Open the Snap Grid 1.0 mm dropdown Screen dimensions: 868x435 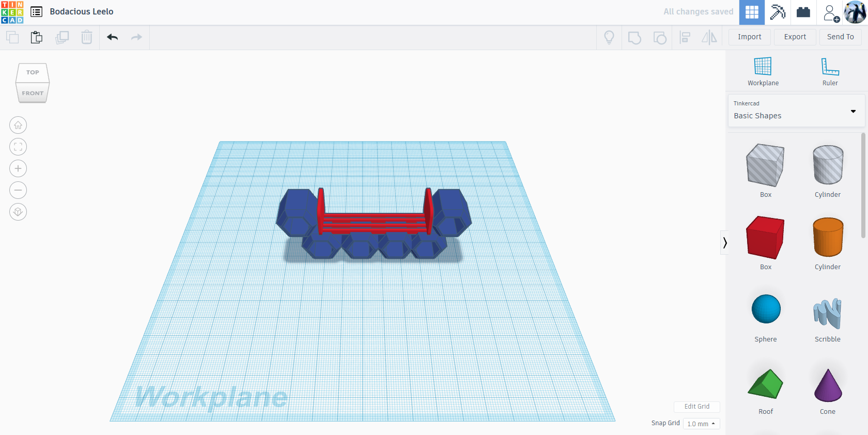coord(701,424)
